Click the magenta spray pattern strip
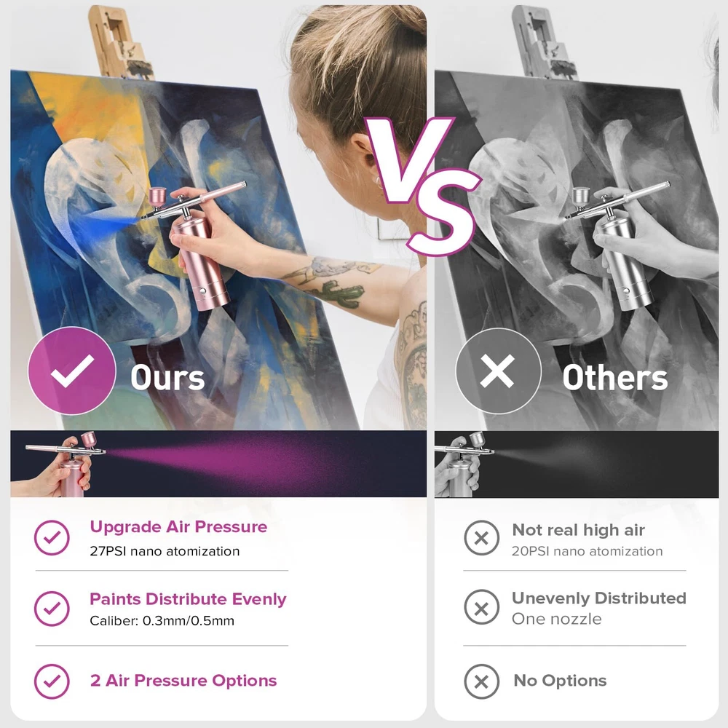This screenshot has height=728, width=728. (218, 464)
